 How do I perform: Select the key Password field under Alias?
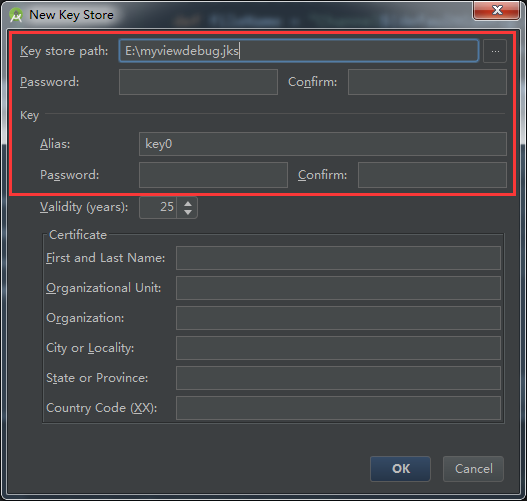coord(213,175)
